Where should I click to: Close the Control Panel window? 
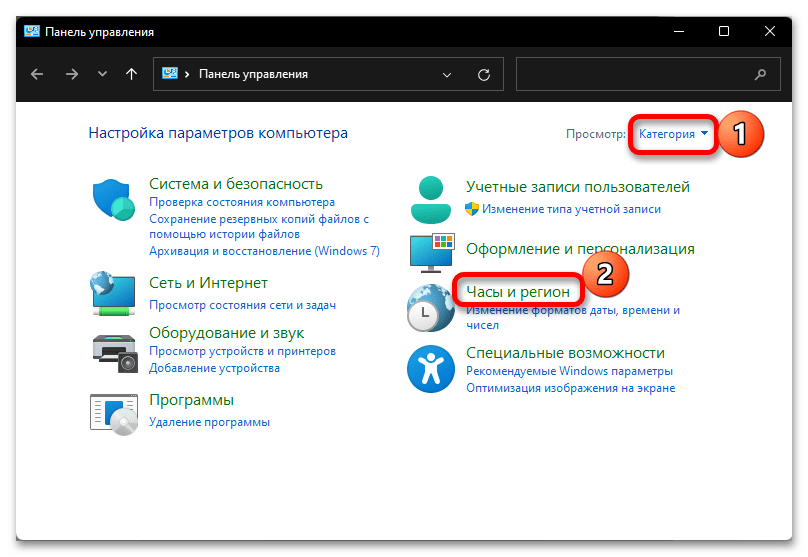(770, 31)
